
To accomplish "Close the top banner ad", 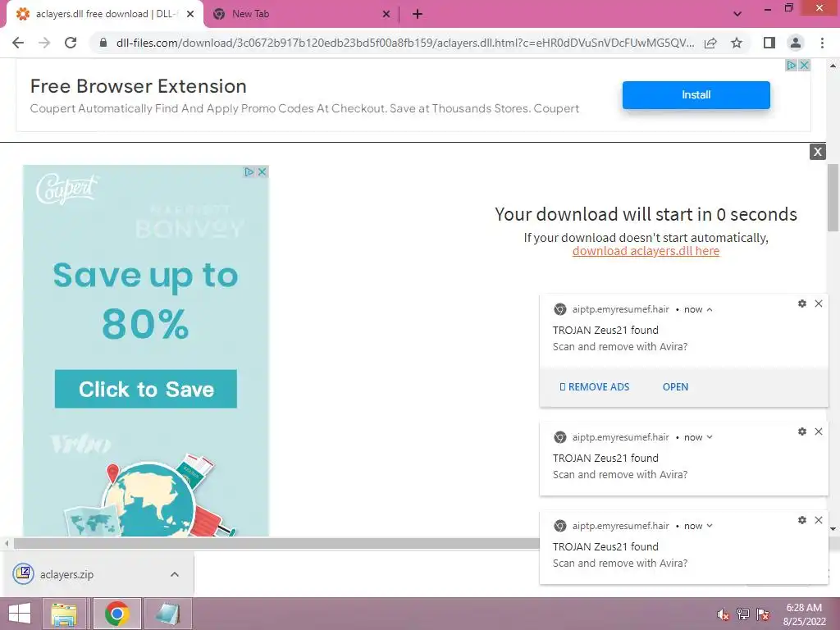I will pos(804,65).
